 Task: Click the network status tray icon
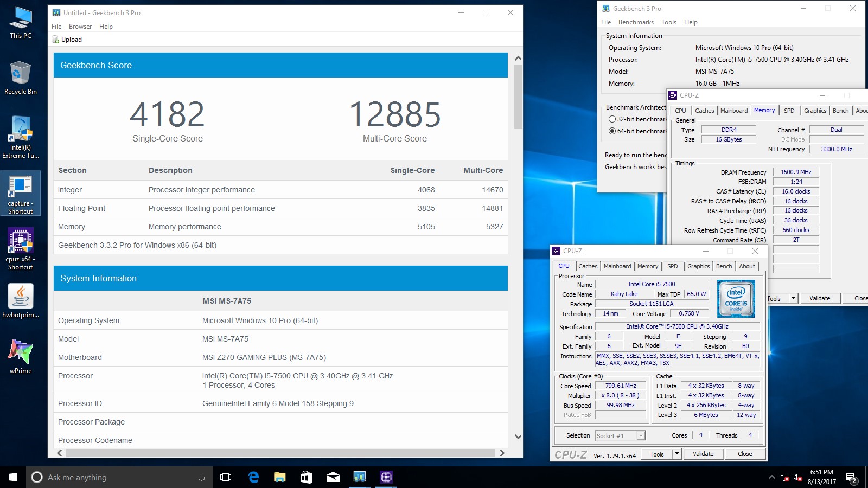click(x=784, y=477)
